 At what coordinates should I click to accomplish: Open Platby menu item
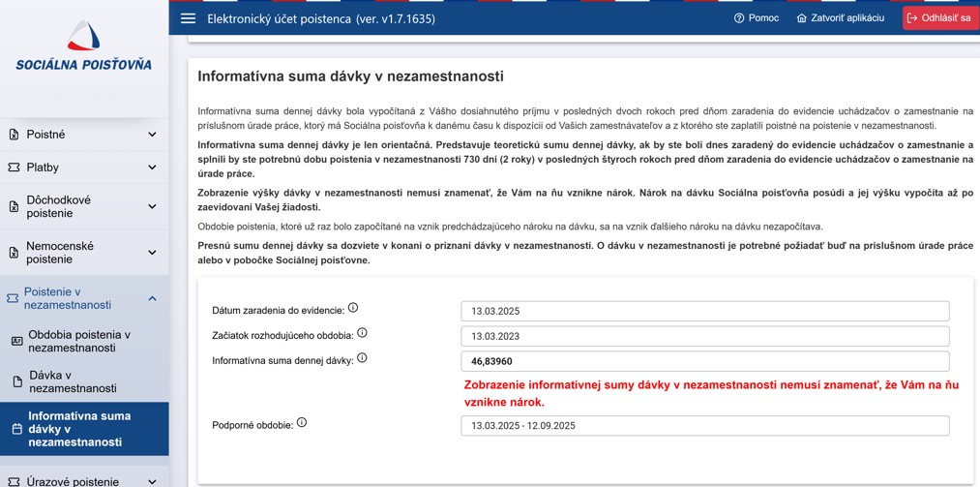coord(84,167)
